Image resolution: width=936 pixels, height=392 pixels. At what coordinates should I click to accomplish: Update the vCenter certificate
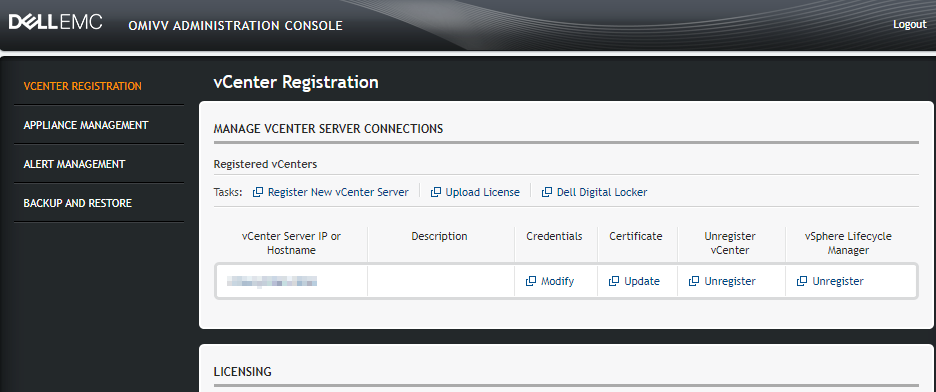point(642,281)
